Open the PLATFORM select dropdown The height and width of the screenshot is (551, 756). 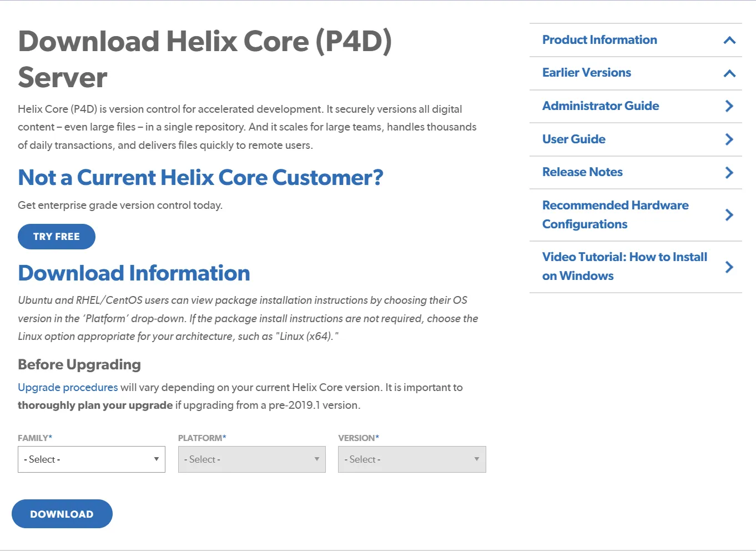(x=252, y=459)
